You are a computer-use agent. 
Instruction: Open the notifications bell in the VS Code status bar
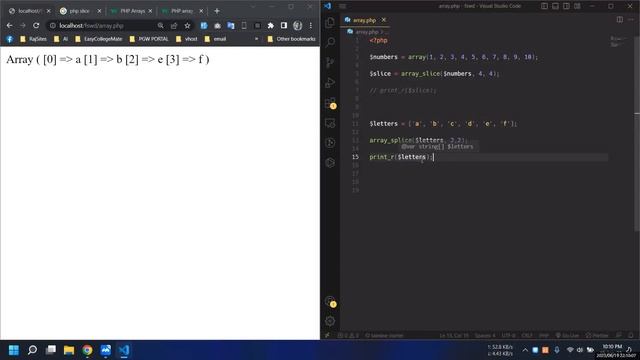coord(631,336)
